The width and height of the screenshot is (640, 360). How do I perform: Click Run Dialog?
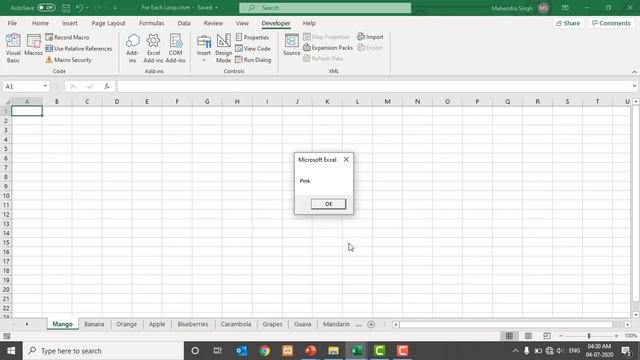[x=253, y=60]
